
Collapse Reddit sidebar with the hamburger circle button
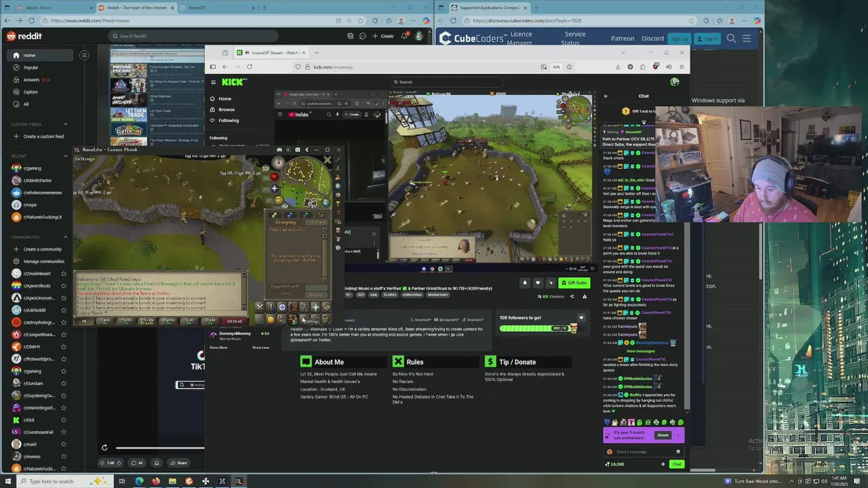click(x=84, y=55)
